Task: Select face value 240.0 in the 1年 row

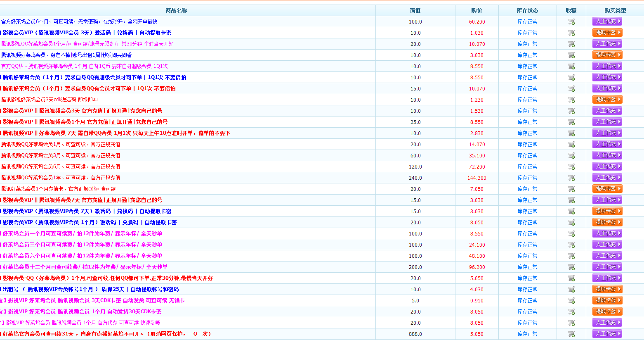Action: click(415, 178)
